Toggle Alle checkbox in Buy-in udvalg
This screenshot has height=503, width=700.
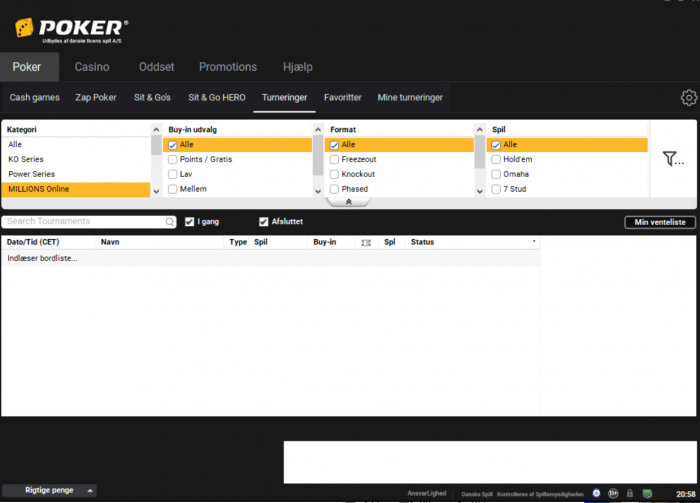(x=172, y=145)
